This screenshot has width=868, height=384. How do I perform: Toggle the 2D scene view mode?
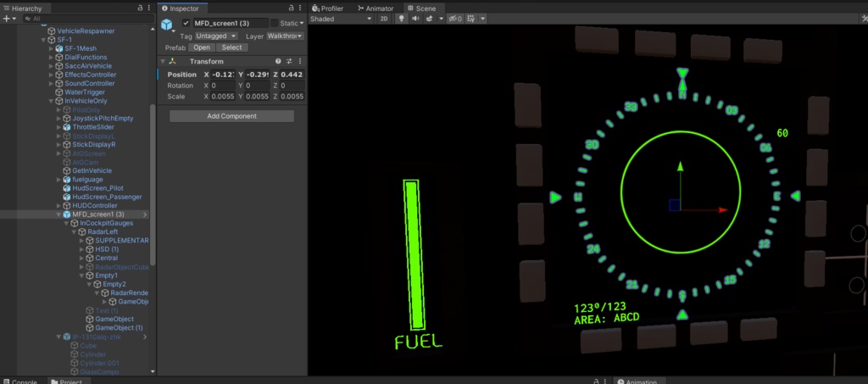point(384,19)
